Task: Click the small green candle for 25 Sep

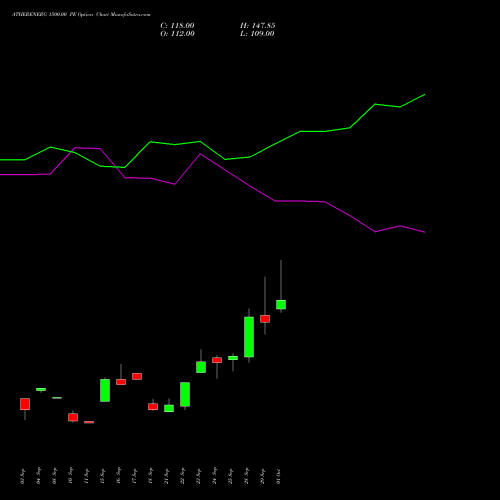Action: point(233,358)
